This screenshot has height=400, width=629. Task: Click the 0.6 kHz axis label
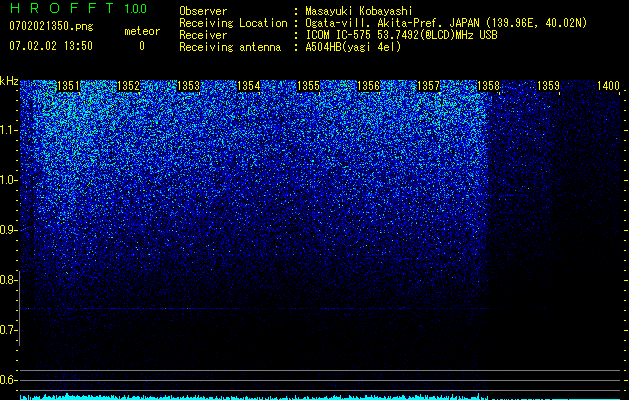pos(8,380)
